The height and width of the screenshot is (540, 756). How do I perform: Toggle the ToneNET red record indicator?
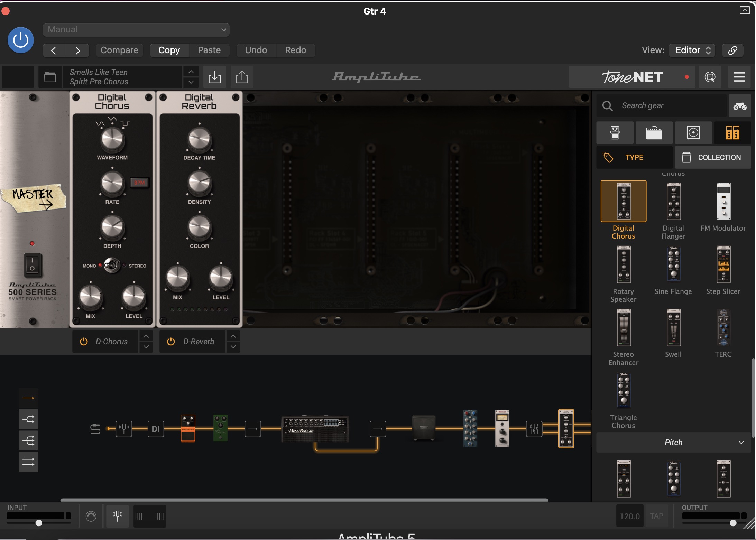tap(687, 77)
